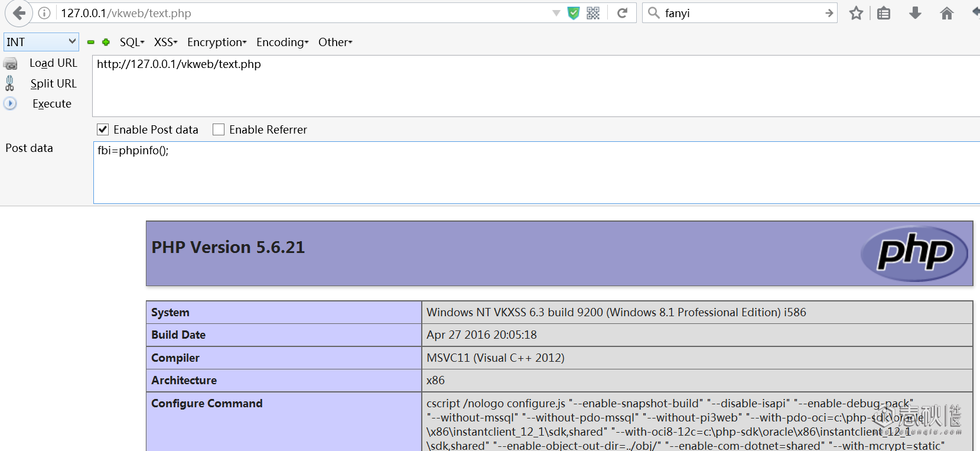Click the Split URL button
980x451 pixels.
click(x=54, y=83)
